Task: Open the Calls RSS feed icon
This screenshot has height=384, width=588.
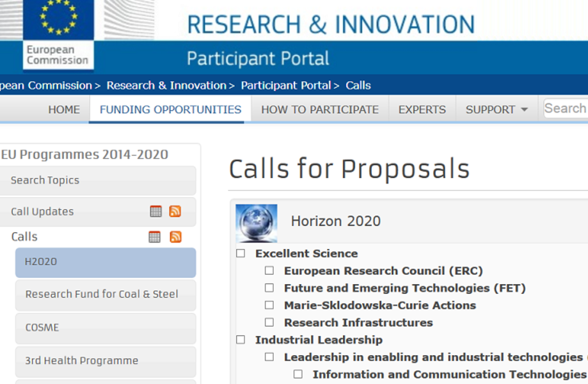Action: point(175,237)
